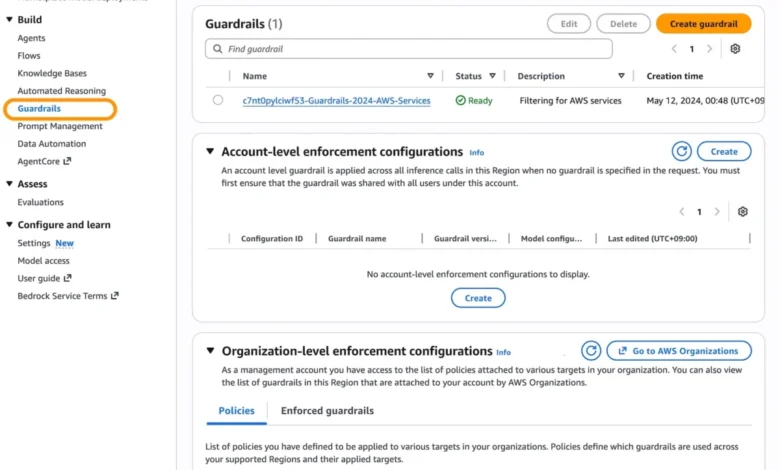Go to next page in Guardrails table
780x470 pixels.
[709, 49]
